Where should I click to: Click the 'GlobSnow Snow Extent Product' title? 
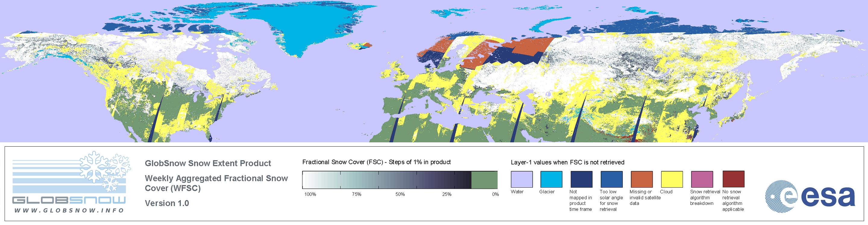coord(208,163)
